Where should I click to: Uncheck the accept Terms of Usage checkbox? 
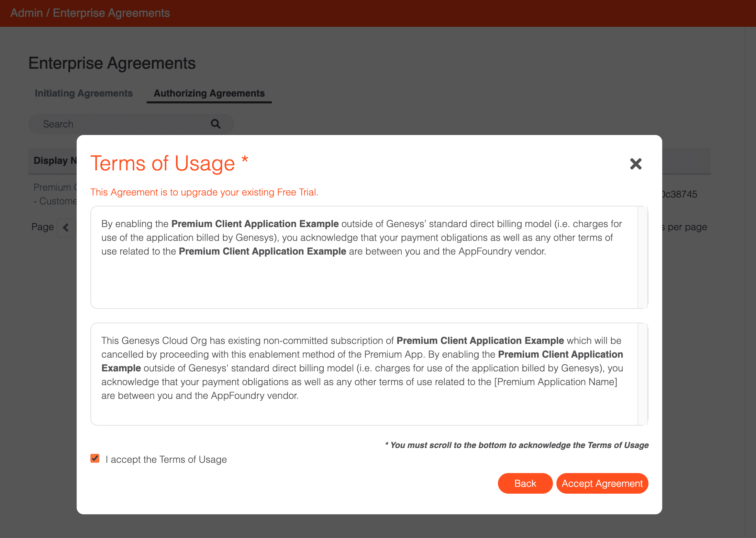[95, 459]
